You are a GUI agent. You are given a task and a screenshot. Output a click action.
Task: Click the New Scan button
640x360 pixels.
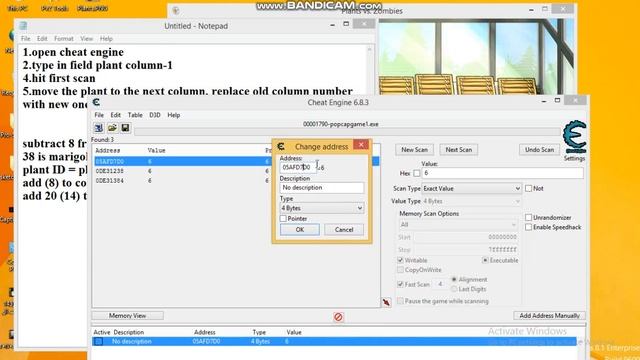pos(414,150)
